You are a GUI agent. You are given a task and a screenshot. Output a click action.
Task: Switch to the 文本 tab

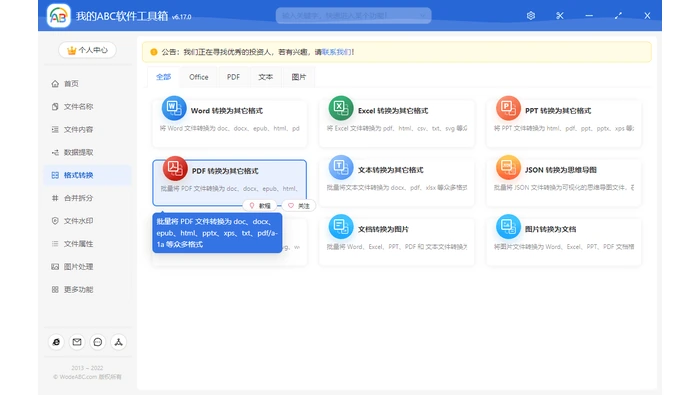coord(266,77)
